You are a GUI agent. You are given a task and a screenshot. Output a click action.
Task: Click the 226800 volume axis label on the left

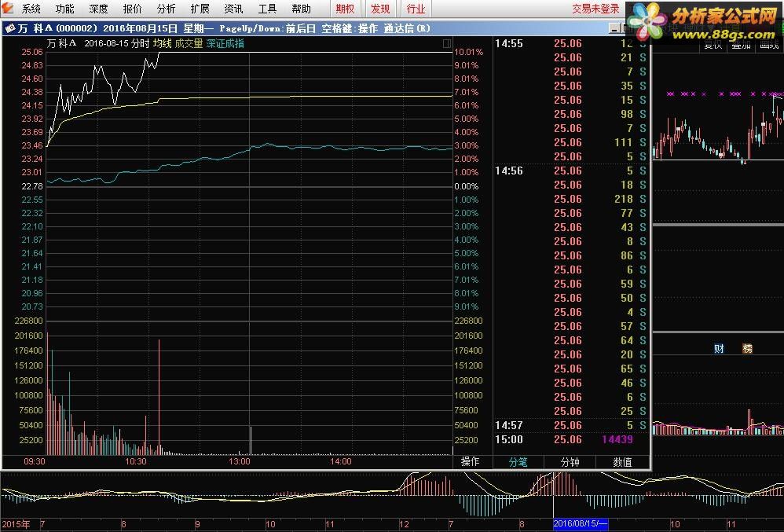click(x=29, y=321)
